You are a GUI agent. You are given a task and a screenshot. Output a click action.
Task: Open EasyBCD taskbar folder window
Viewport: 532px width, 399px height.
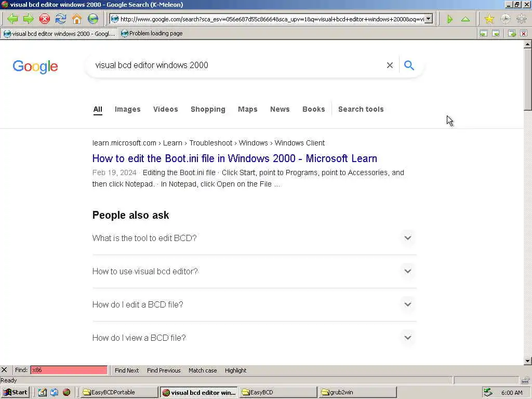277,393
